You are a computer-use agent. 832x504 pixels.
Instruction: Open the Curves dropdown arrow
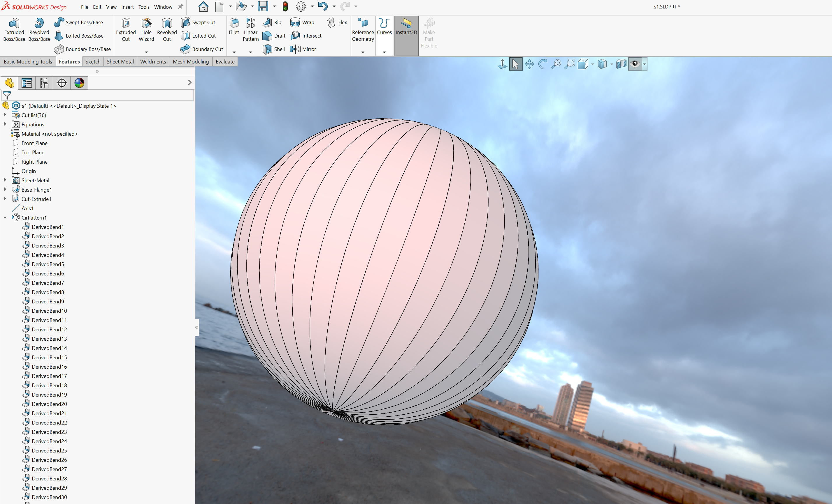coord(384,52)
